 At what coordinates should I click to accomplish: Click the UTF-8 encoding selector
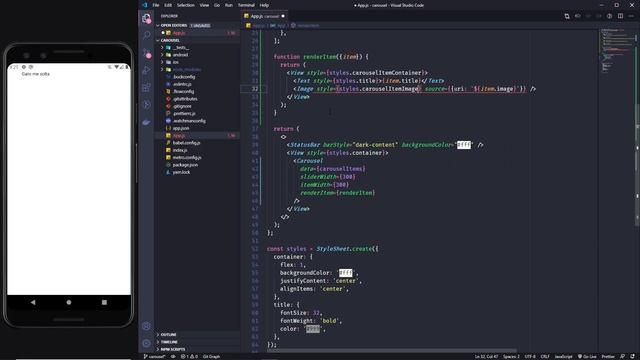click(x=530, y=356)
